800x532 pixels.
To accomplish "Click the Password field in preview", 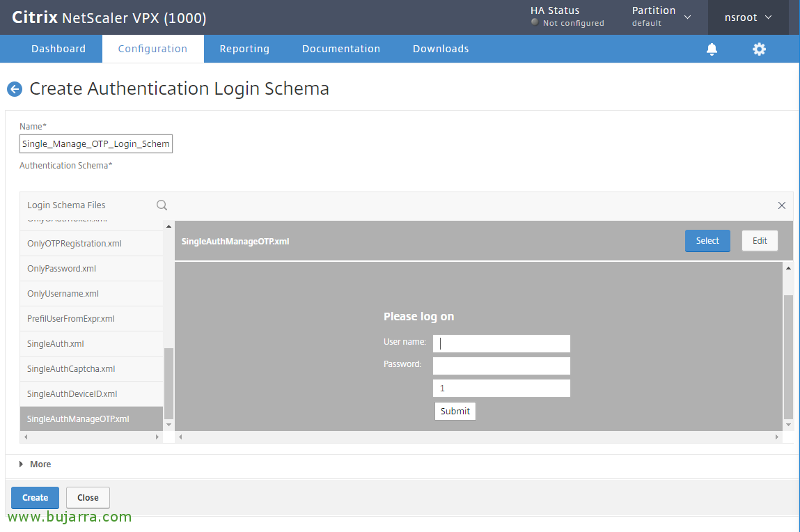I will [501, 366].
